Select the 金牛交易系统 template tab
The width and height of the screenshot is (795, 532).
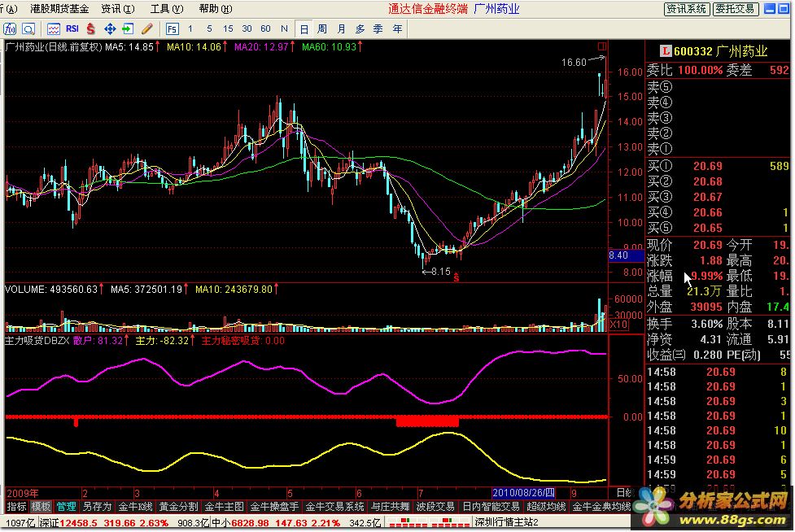334,506
